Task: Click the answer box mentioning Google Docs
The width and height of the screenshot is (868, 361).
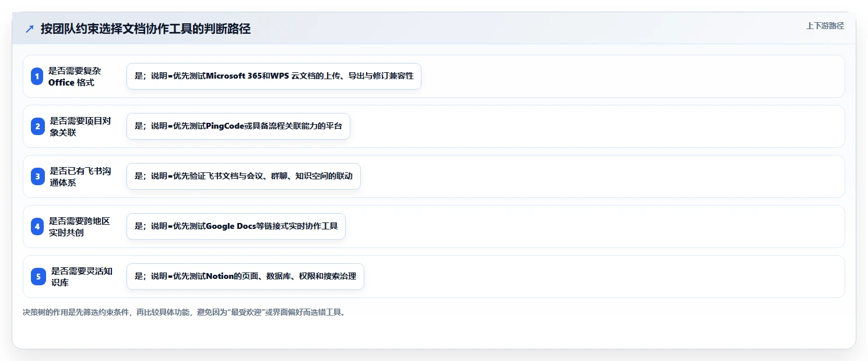Action: 236,226
